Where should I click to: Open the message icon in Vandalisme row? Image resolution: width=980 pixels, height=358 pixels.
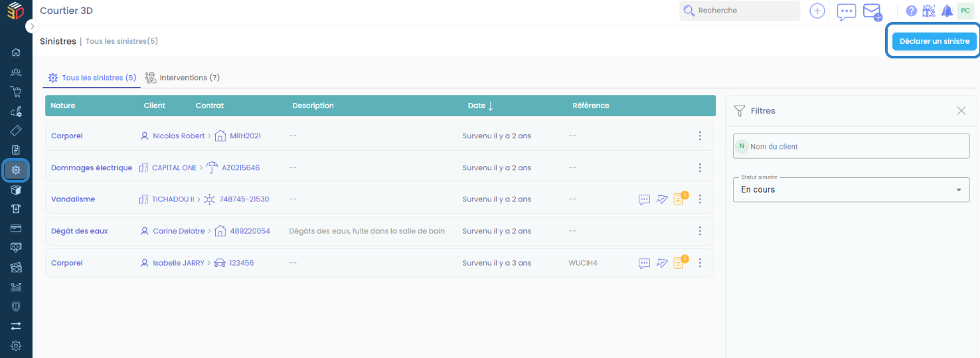pos(644,199)
